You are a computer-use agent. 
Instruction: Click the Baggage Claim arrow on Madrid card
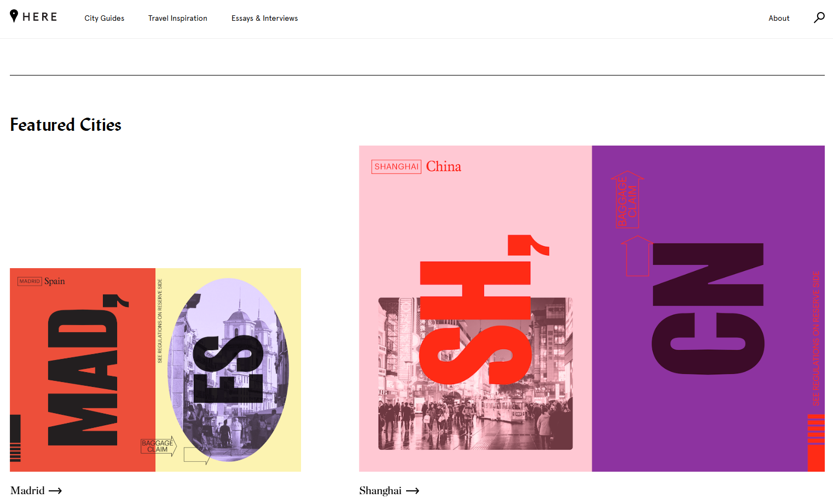pyautogui.click(x=158, y=446)
